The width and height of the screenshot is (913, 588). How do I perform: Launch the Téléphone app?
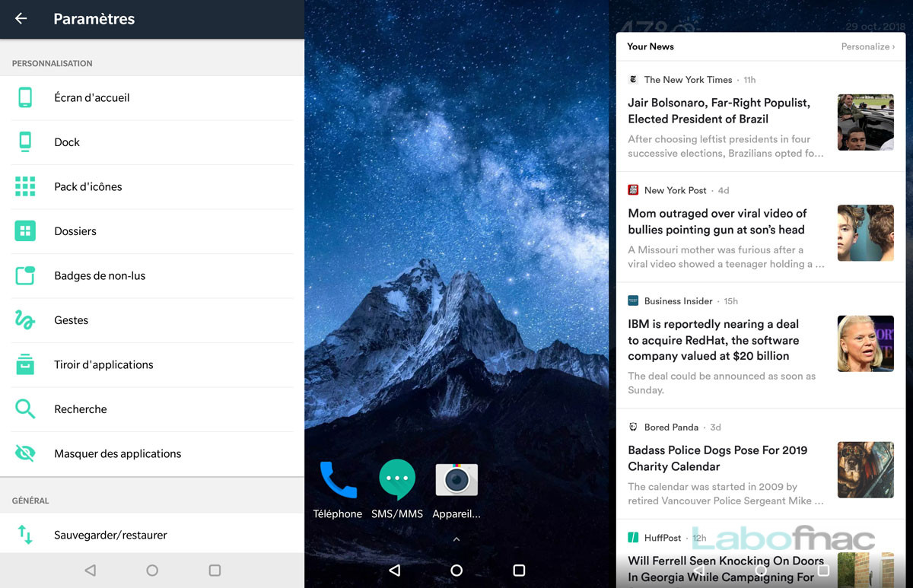337,479
